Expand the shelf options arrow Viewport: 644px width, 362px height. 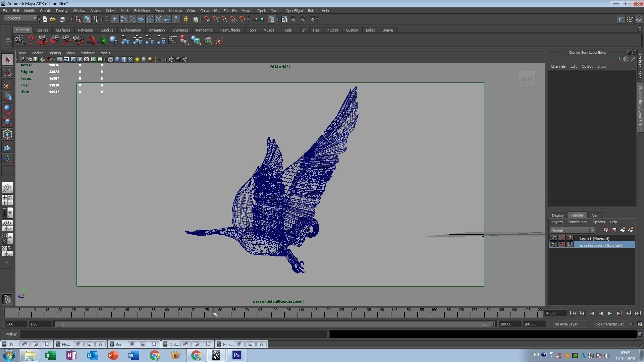coord(8,44)
